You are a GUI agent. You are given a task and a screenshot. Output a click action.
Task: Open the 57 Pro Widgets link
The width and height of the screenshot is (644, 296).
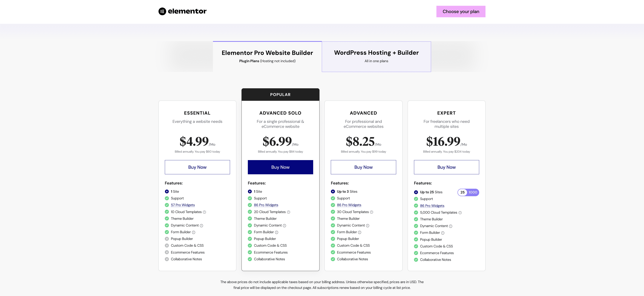point(183,205)
